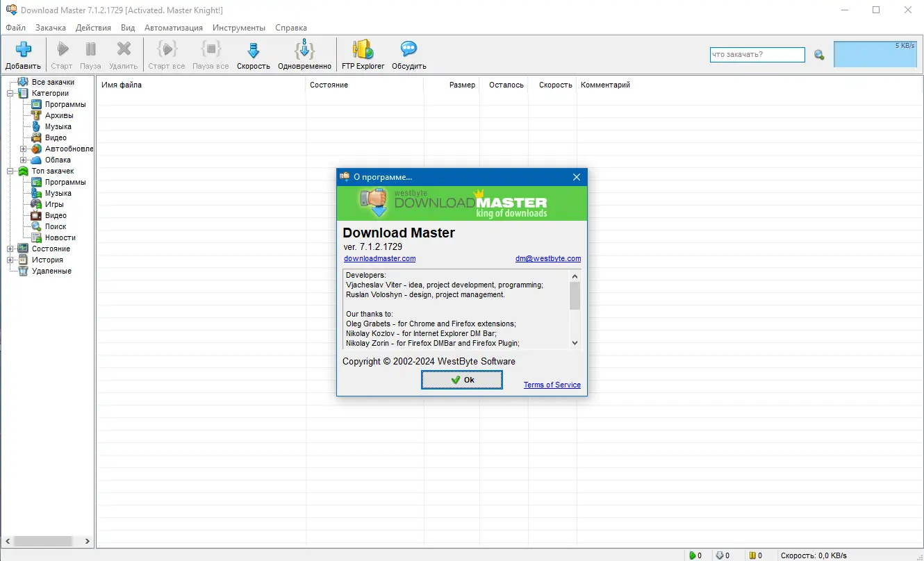
Task: Select Музыка under Категории
Action: pyautogui.click(x=58, y=126)
